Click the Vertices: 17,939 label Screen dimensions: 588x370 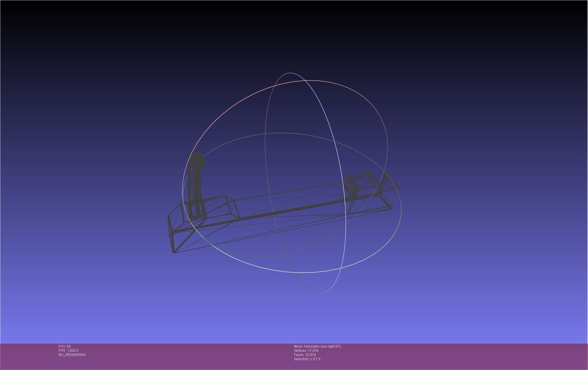click(x=306, y=351)
